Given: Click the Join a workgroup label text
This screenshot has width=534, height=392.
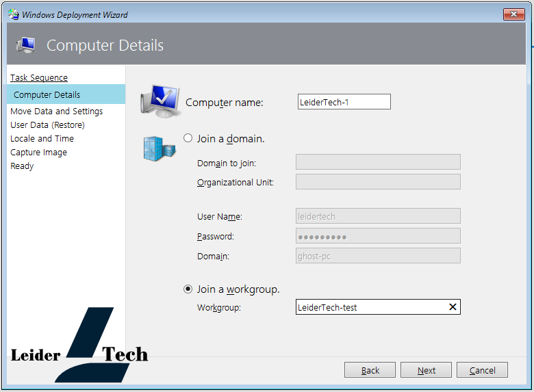Looking at the screenshot, I should tap(238, 289).
